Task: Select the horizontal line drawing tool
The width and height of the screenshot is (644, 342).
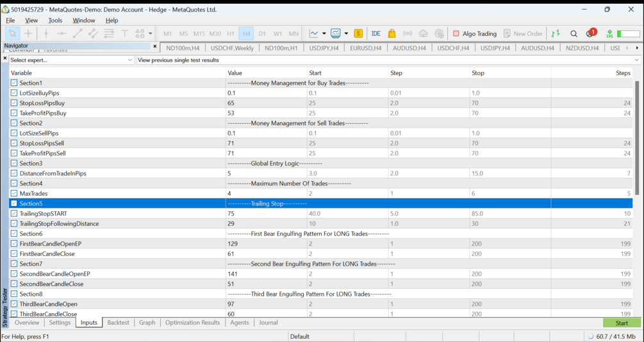Action: coord(62,34)
